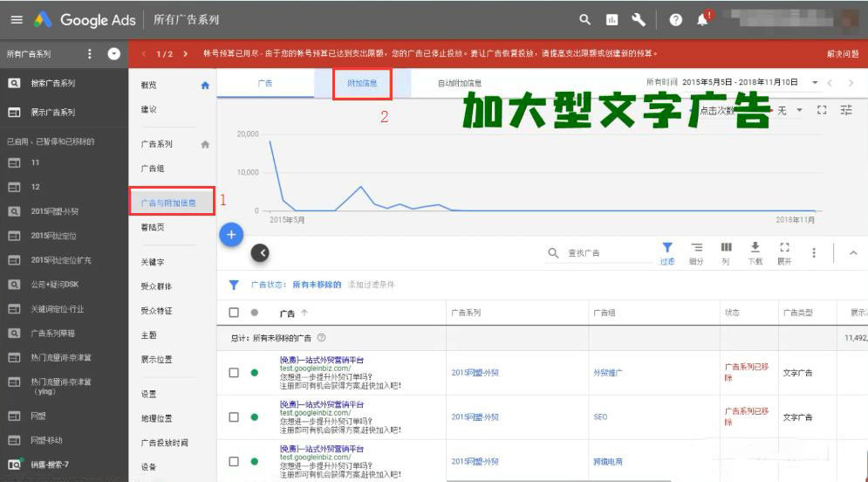Open 关键字 in page menu

153,262
